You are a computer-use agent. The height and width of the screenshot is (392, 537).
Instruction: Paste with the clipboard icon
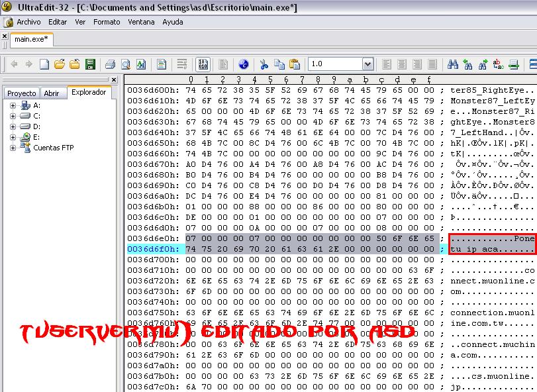[295, 64]
